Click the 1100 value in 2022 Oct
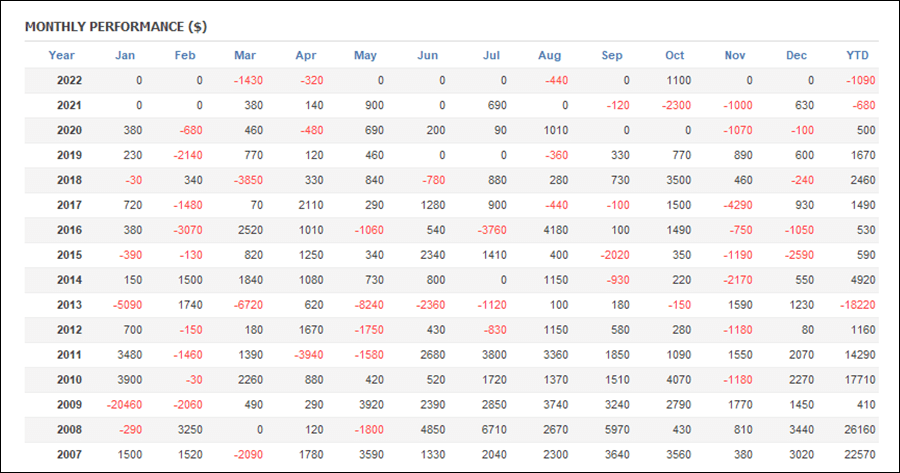The image size is (900, 473). (x=678, y=80)
